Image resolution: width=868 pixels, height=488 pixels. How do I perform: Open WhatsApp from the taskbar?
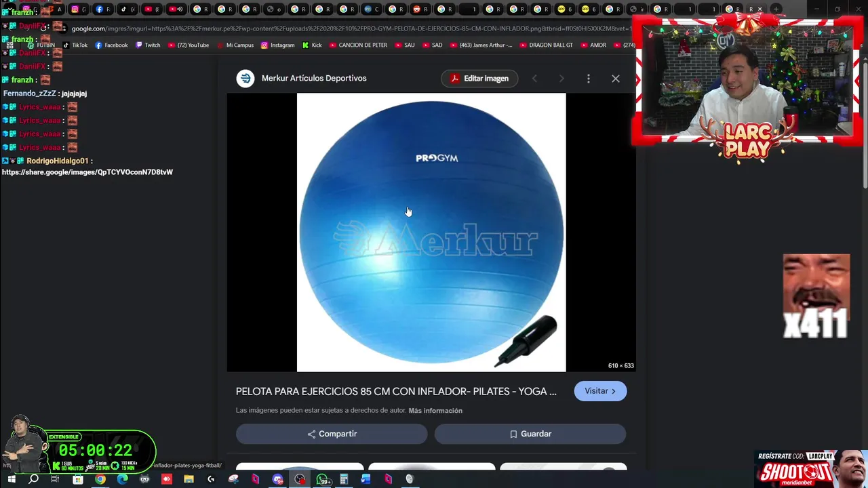coord(323,479)
